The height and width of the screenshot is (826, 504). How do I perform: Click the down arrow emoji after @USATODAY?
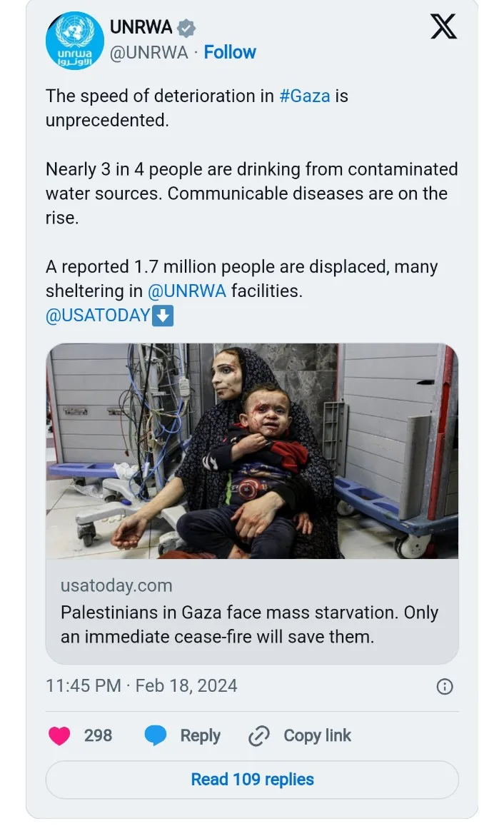click(x=163, y=316)
